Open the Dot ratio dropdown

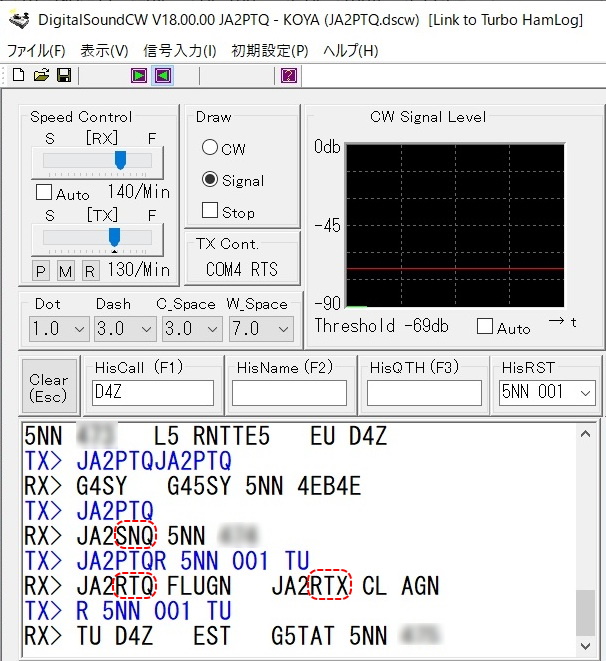coord(59,329)
